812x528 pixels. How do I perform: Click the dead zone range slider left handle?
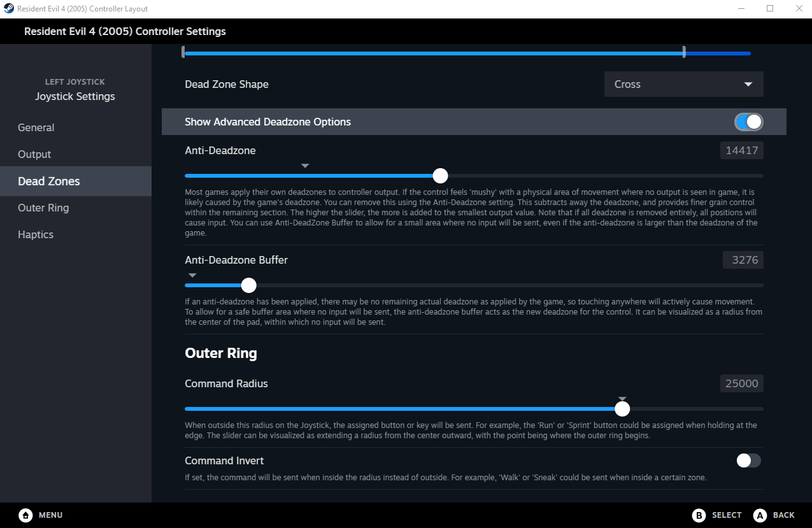(183, 52)
